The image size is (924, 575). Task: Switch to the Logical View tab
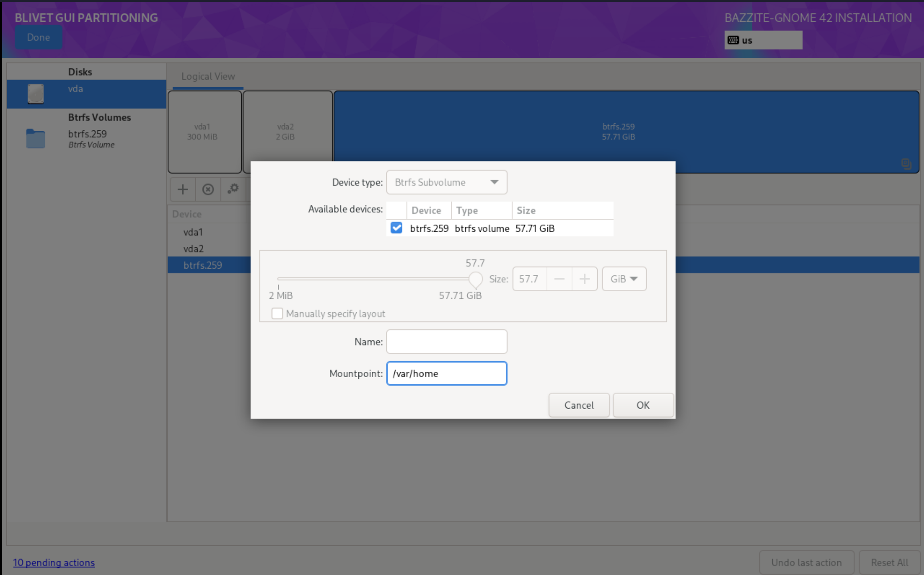tap(208, 76)
